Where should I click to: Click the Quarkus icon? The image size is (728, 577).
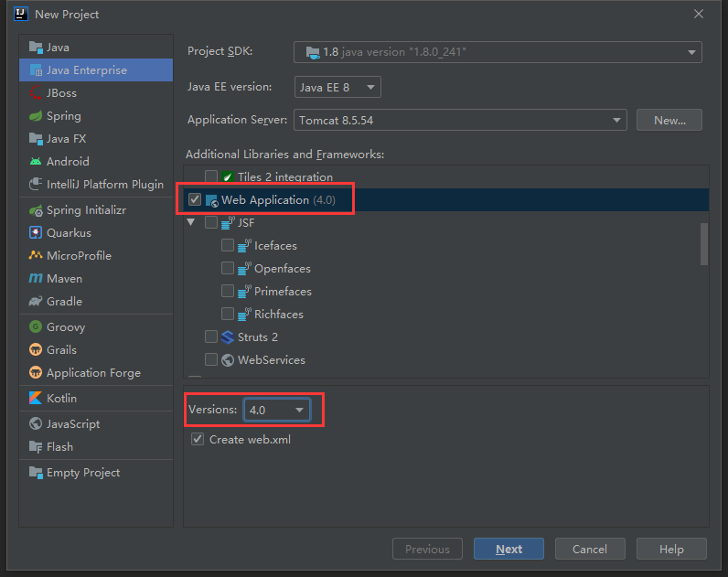tap(36, 232)
